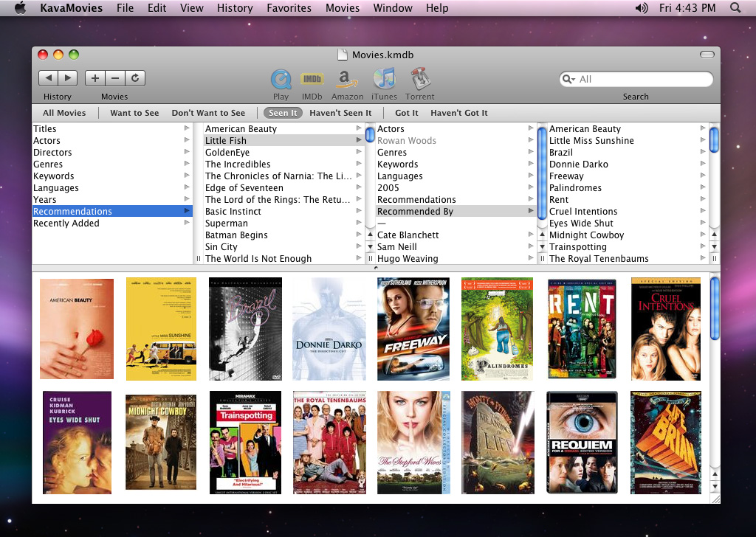Select the Brazil poster
Image resolution: width=756 pixels, height=537 pixels.
click(245, 329)
